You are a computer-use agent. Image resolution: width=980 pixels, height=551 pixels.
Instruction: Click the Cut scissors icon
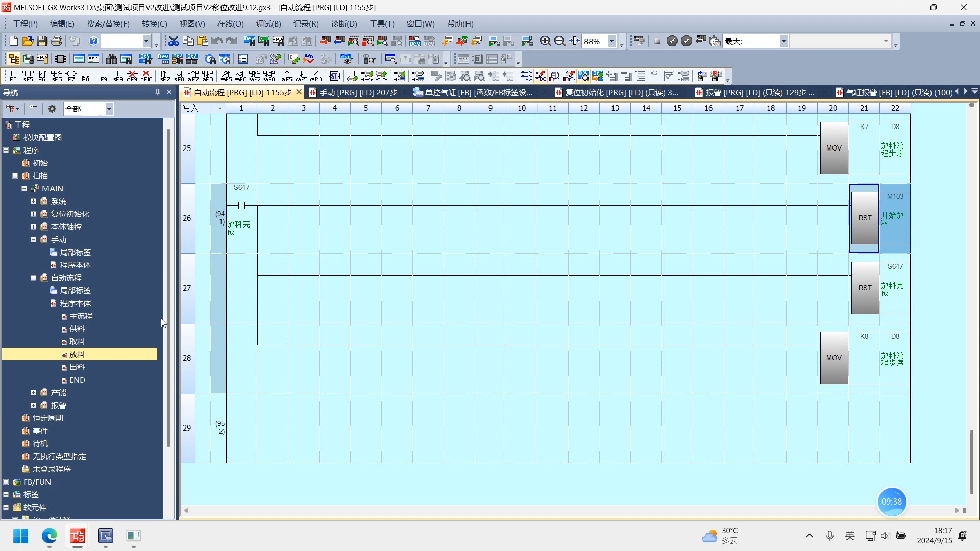[x=174, y=41]
